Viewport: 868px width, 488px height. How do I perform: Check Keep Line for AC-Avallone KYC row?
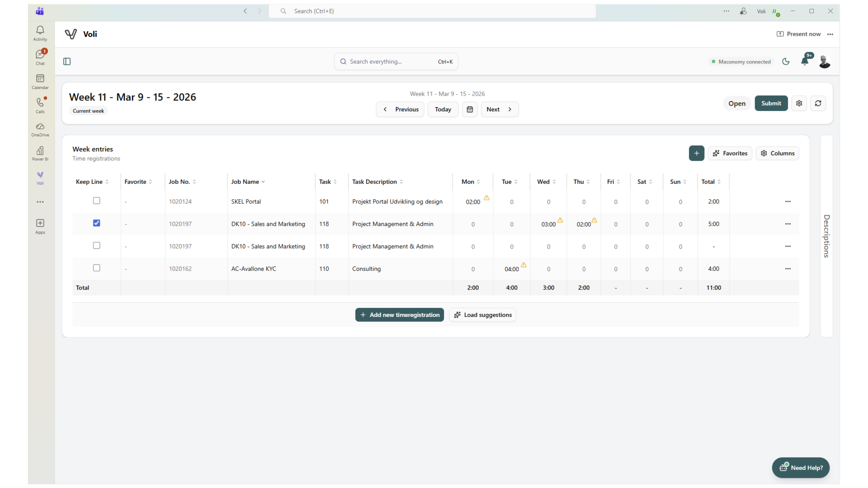click(x=97, y=268)
